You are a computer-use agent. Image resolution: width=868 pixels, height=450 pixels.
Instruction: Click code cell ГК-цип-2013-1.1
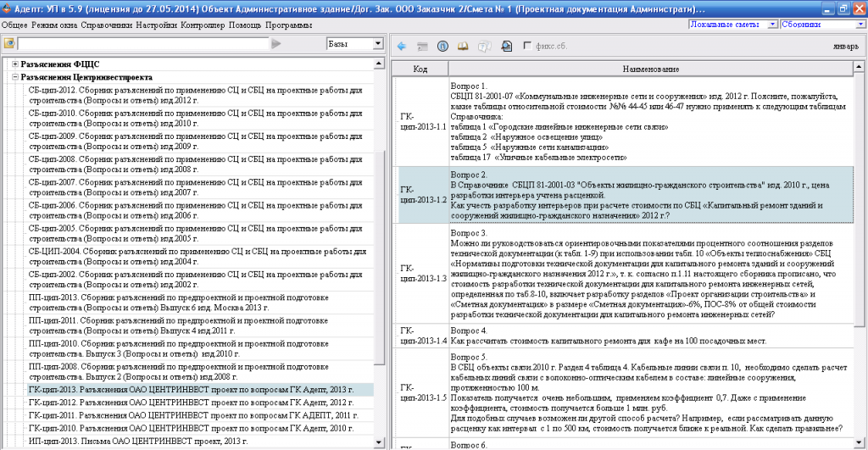tap(423, 122)
